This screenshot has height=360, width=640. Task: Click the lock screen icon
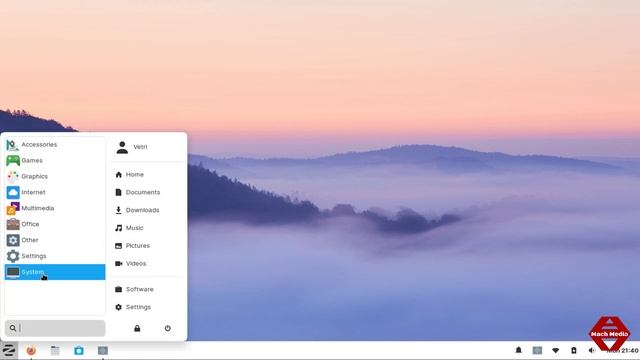pos(137,328)
